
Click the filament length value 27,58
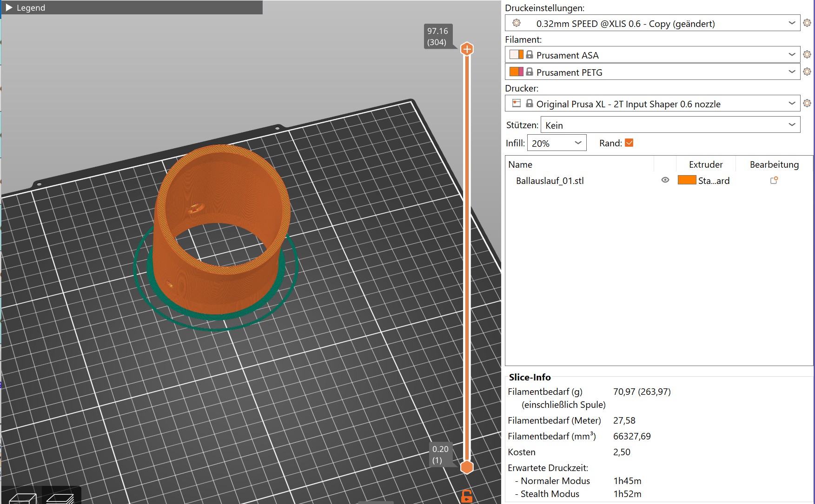coord(624,420)
